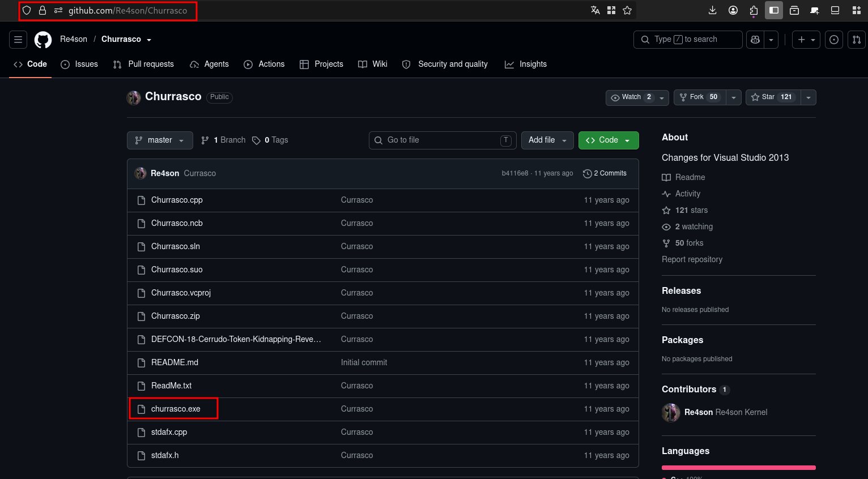
Task: Bookmark this page with the star icon
Action: 627,10
